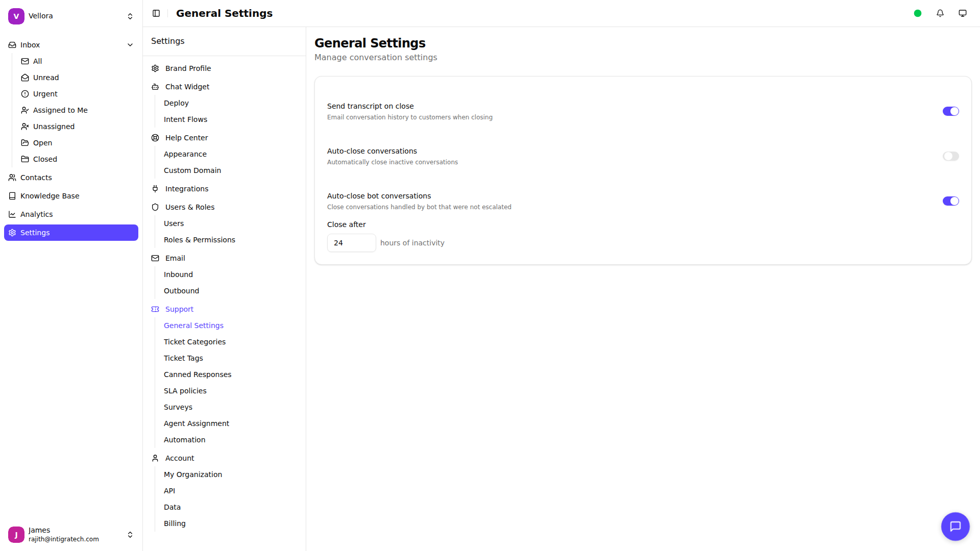Click the Brand Profile gear icon

tap(155, 68)
